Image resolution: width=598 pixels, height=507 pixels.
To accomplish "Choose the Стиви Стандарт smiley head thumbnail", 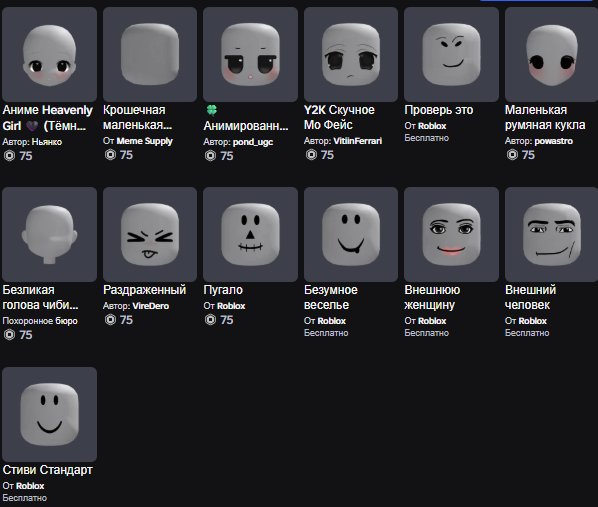I will click(x=49, y=414).
